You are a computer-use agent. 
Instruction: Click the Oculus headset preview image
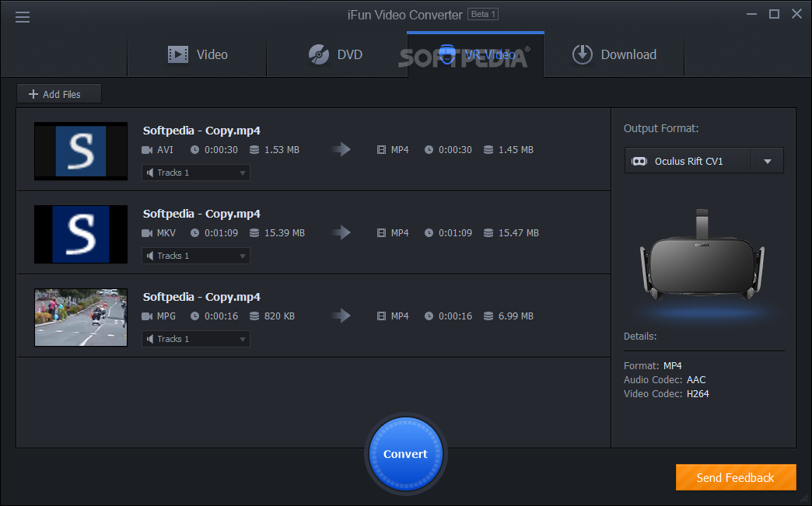click(x=702, y=254)
